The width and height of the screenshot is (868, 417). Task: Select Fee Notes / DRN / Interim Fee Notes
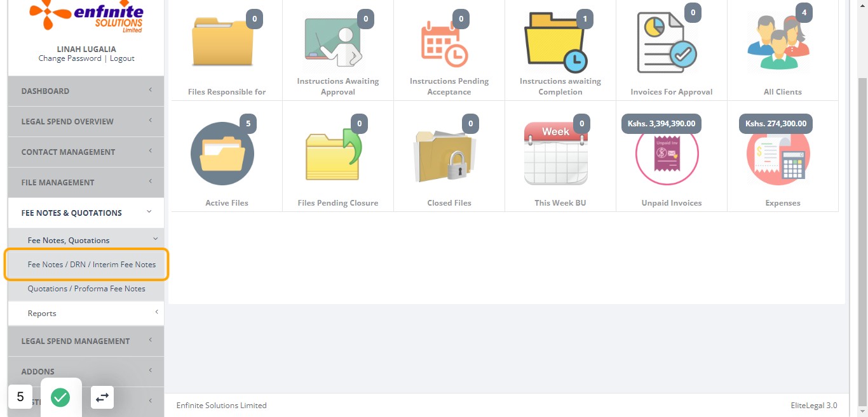click(x=87, y=265)
